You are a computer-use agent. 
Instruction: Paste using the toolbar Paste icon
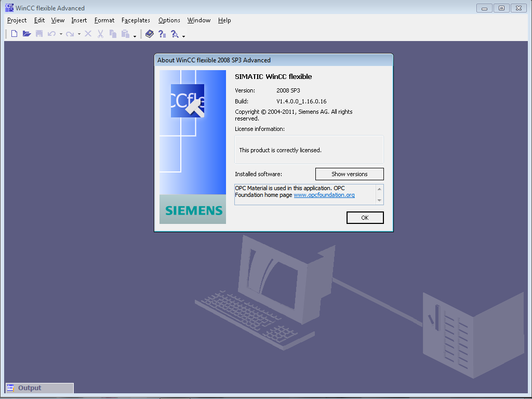click(x=126, y=33)
